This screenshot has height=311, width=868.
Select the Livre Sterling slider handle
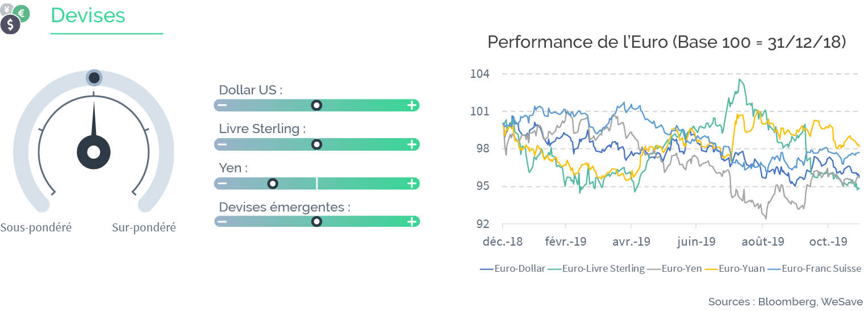(317, 144)
